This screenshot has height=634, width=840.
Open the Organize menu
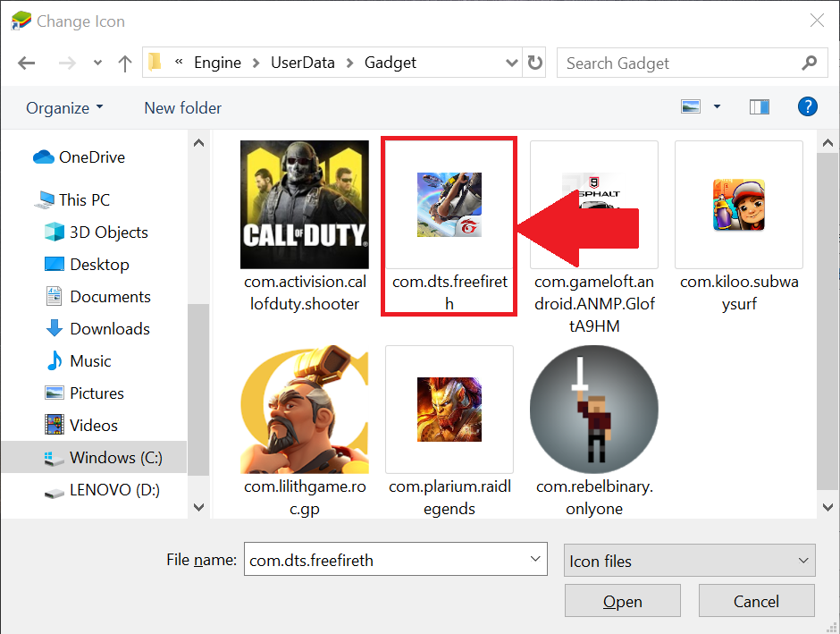[64, 107]
